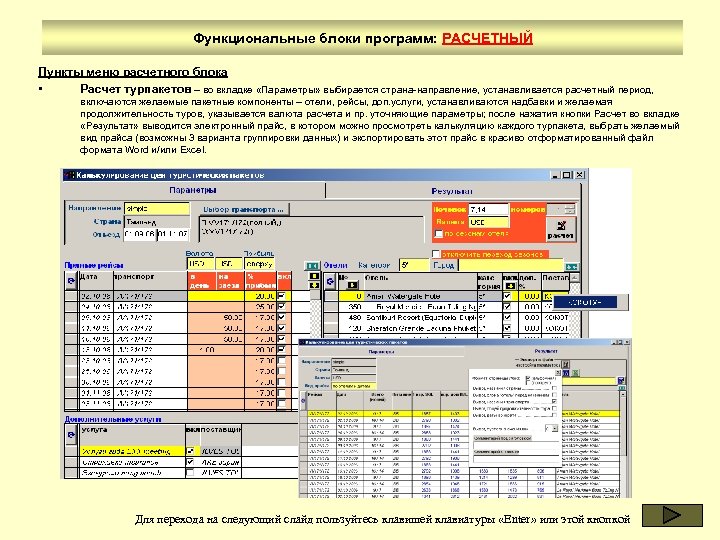Go to next slide with arrow button

point(672,515)
